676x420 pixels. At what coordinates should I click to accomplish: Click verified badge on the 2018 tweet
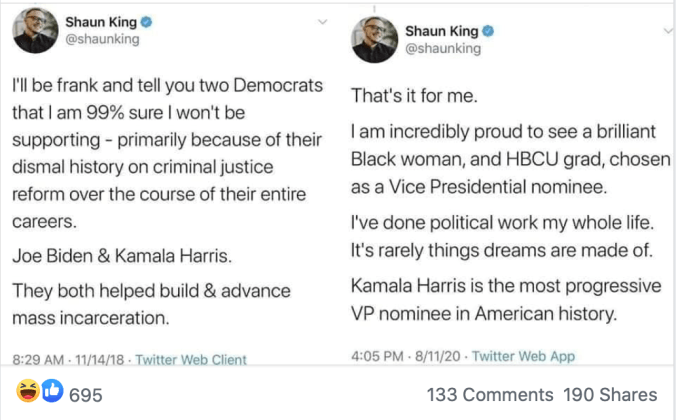click(x=149, y=20)
